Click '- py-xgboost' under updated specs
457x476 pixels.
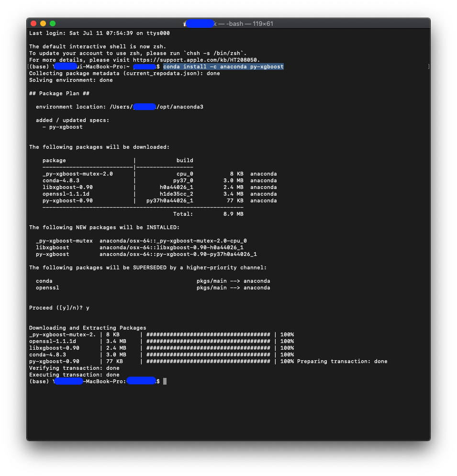[x=63, y=127]
